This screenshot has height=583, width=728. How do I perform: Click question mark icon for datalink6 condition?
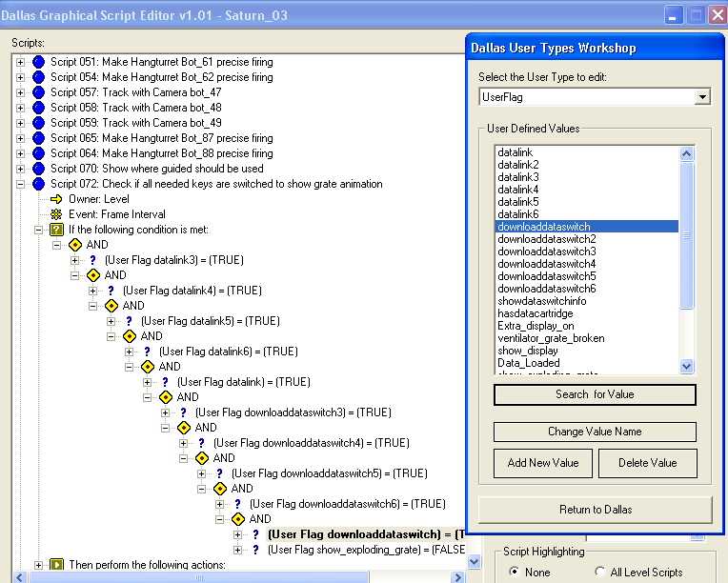pos(147,352)
